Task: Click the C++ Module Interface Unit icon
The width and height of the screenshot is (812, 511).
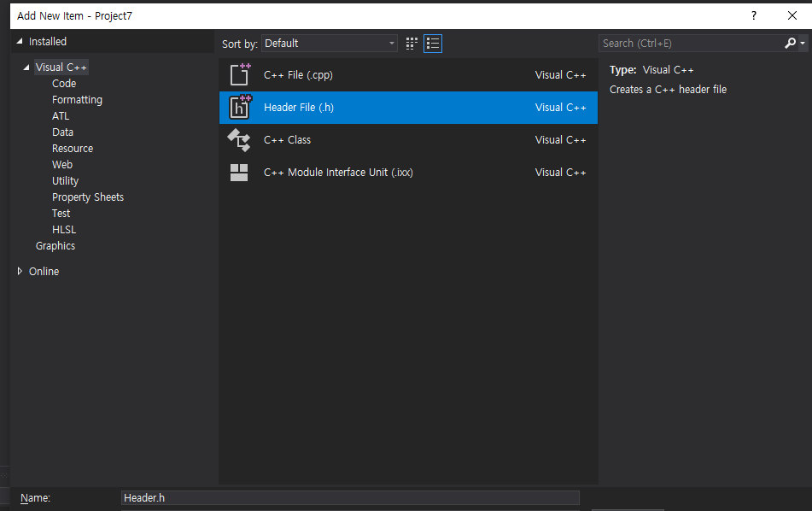Action: [239, 173]
